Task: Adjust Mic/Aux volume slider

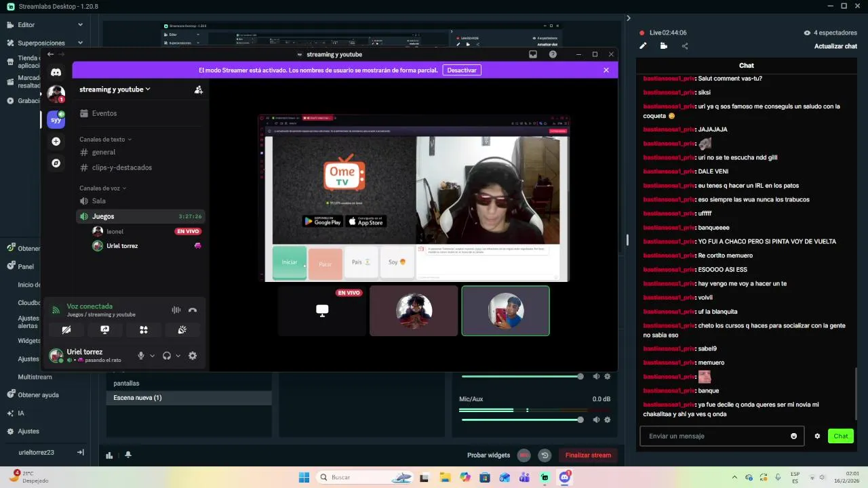Action: click(x=521, y=420)
